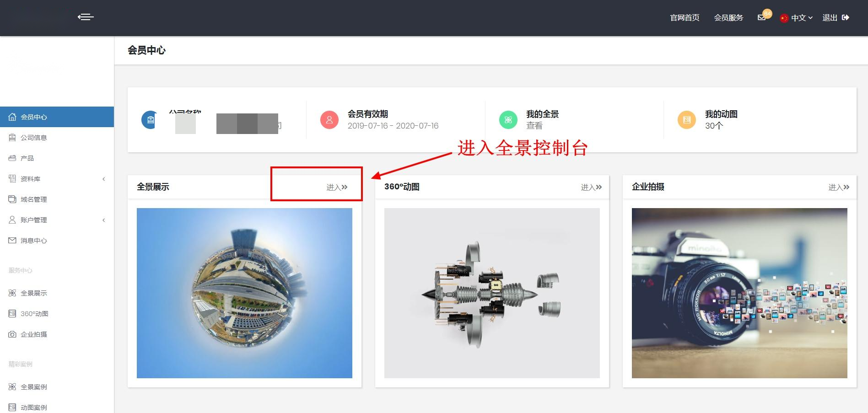This screenshot has height=413, width=868.
Task: Open 会员服务 from the top menu
Action: [729, 17]
